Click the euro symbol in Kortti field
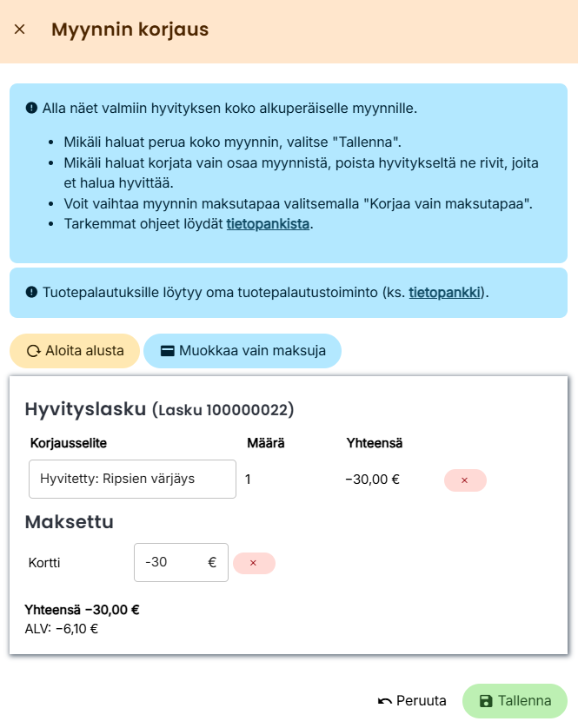578x728 pixels. click(x=212, y=562)
